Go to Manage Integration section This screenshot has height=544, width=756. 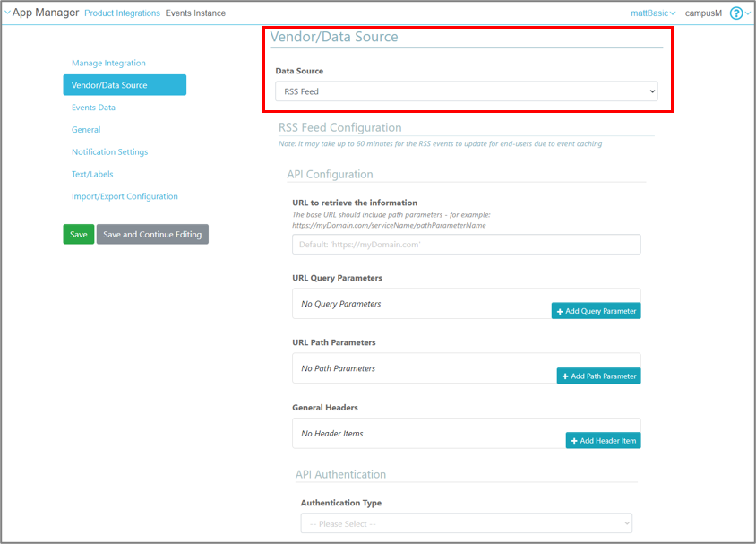(x=108, y=63)
